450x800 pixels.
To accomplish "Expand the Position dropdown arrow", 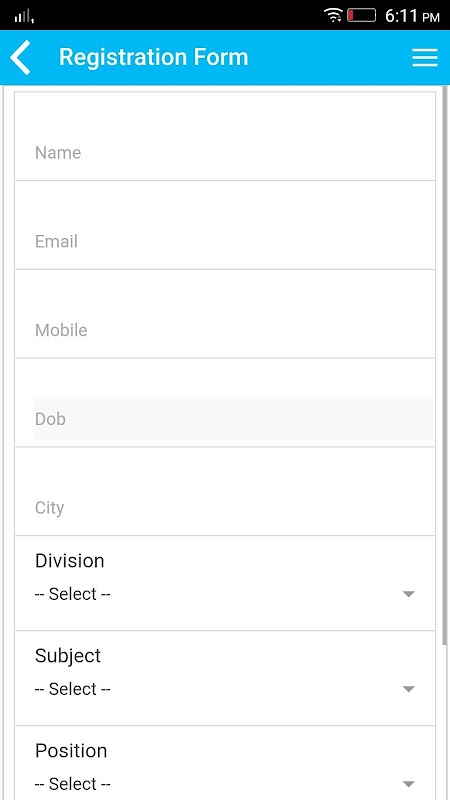I will [409, 784].
